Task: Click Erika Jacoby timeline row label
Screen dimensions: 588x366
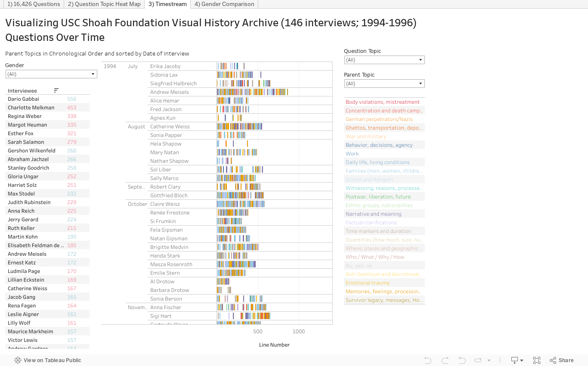Action: click(165, 66)
